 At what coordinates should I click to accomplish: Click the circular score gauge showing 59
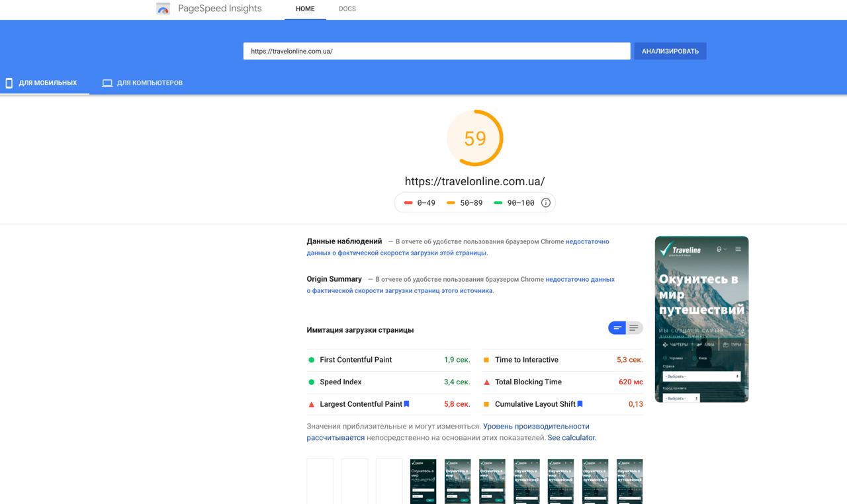coord(475,138)
